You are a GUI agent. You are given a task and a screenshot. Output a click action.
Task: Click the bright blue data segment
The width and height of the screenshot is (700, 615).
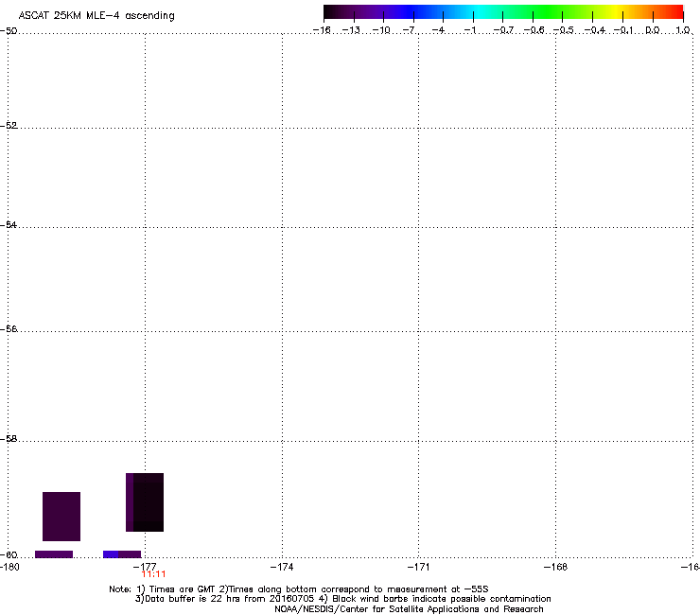(111, 554)
